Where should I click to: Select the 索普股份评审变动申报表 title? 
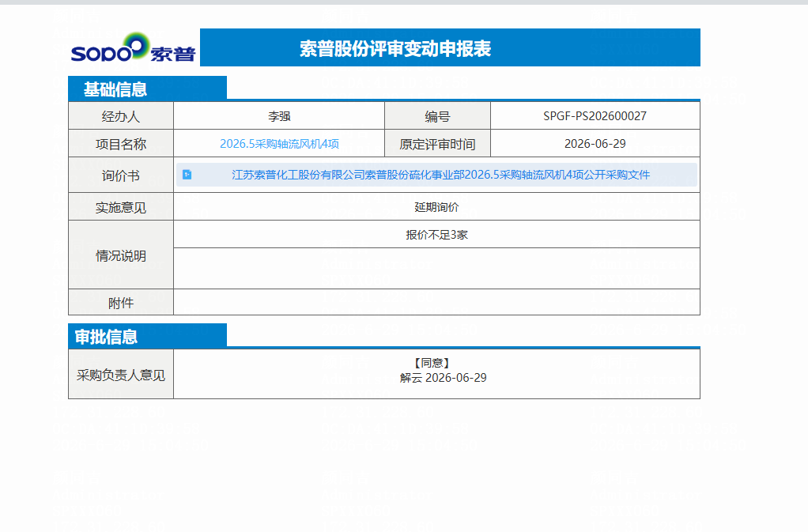point(395,48)
